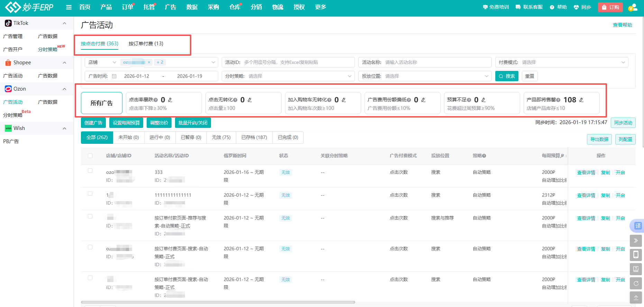Click help question icon beside 预算不足
Image resolution: width=644 pixels, height=307 pixels.
pos(469,100)
